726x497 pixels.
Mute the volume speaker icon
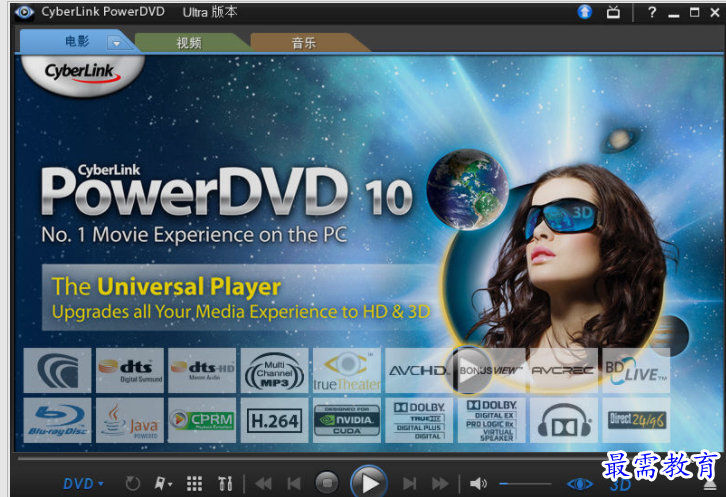click(x=478, y=484)
